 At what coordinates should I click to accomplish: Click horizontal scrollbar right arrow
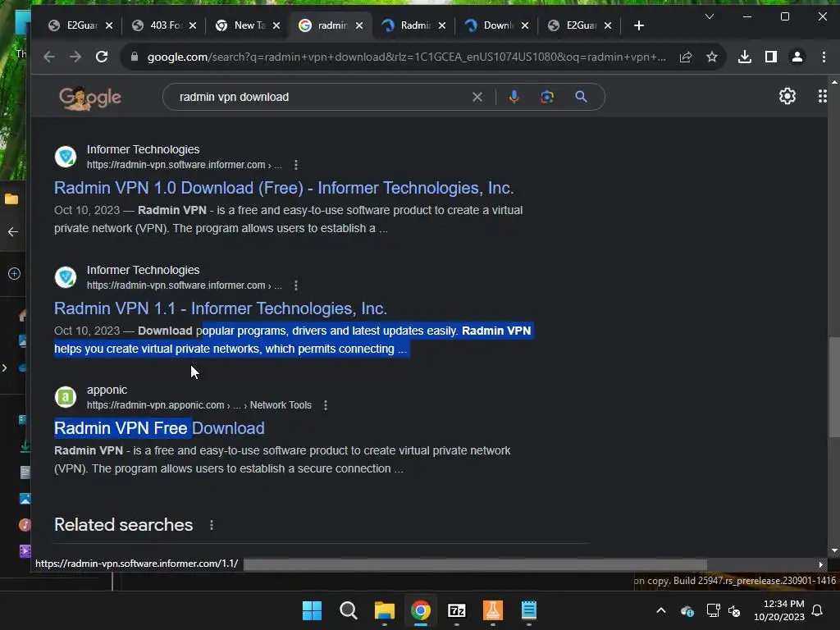(x=820, y=564)
